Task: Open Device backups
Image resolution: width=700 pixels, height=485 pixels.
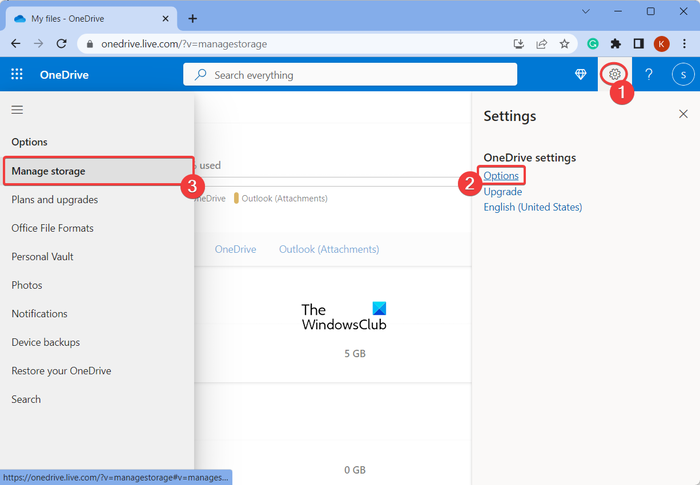Action: (46, 343)
